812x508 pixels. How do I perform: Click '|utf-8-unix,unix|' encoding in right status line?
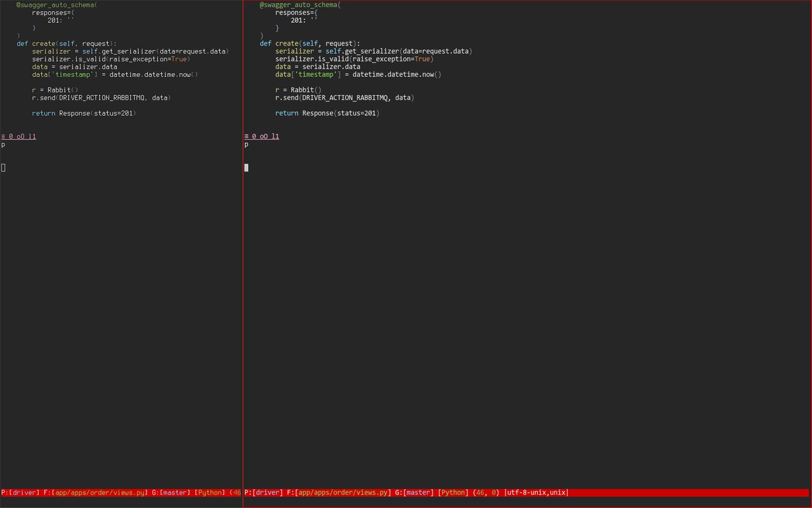[536, 493]
